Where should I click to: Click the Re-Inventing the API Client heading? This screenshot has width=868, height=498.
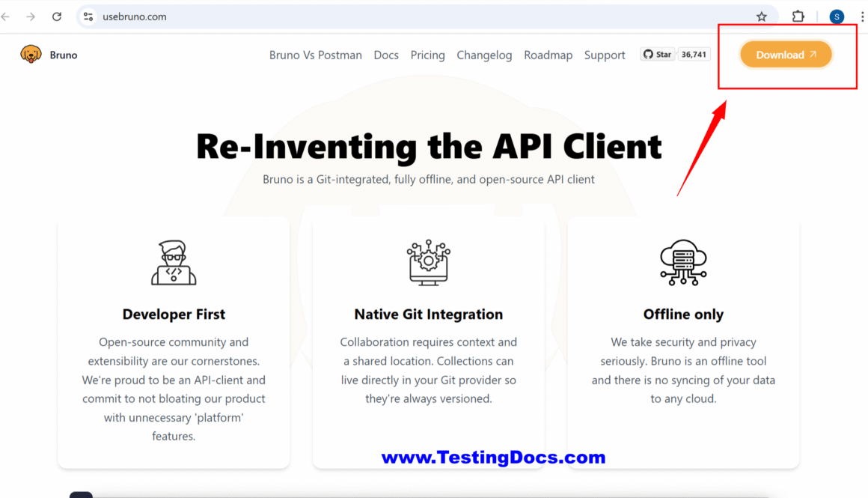[429, 146]
